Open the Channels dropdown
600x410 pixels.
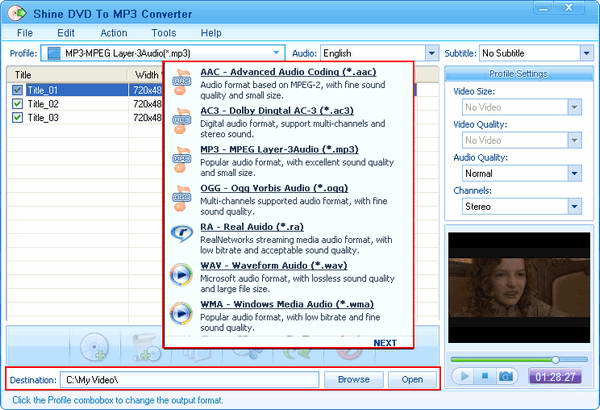pyautogui.click(x=574, y=206)
